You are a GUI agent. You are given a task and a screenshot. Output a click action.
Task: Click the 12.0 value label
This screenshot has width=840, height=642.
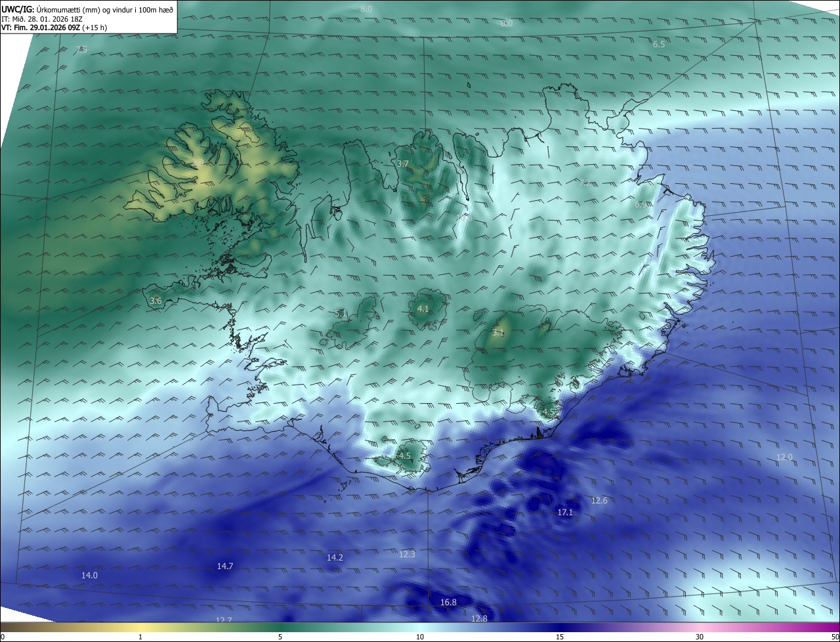point(784,457)
